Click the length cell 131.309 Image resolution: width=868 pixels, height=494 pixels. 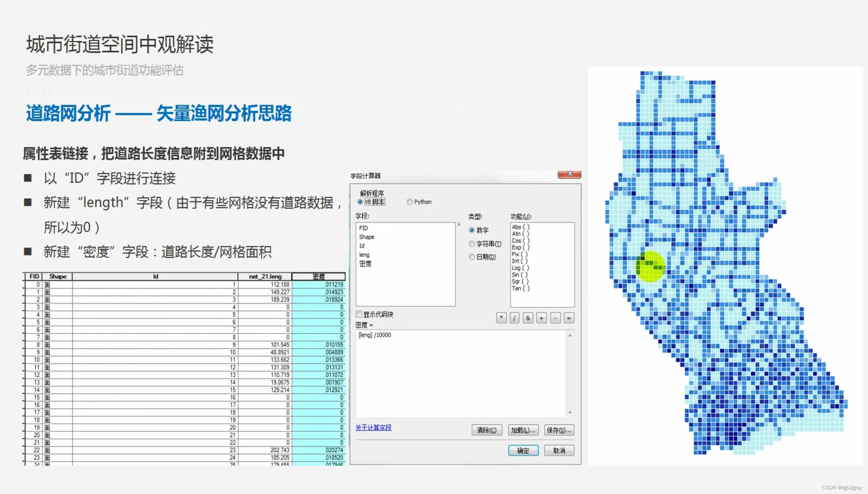tap(265, 367)
